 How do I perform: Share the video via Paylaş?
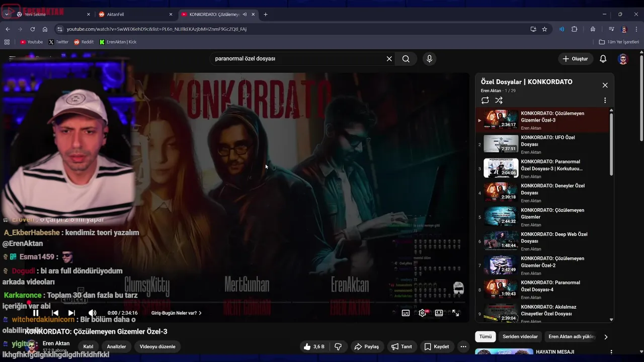367,346
